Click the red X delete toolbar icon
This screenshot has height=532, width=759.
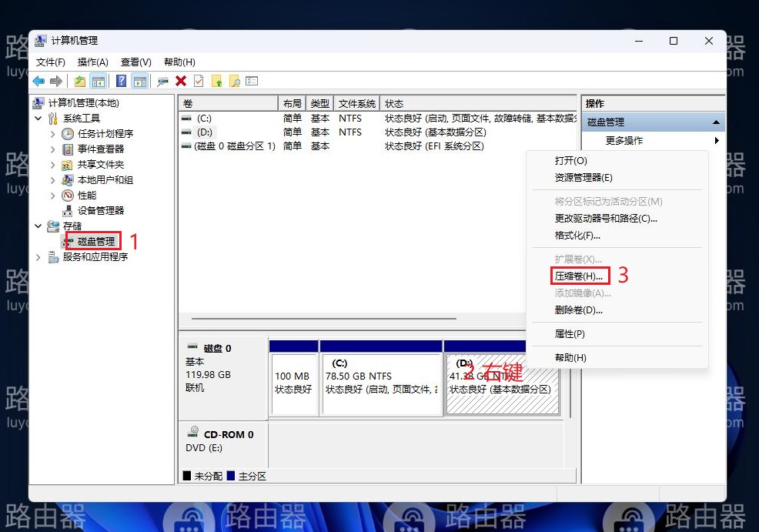pyautogui.click(x=181, y=82)
